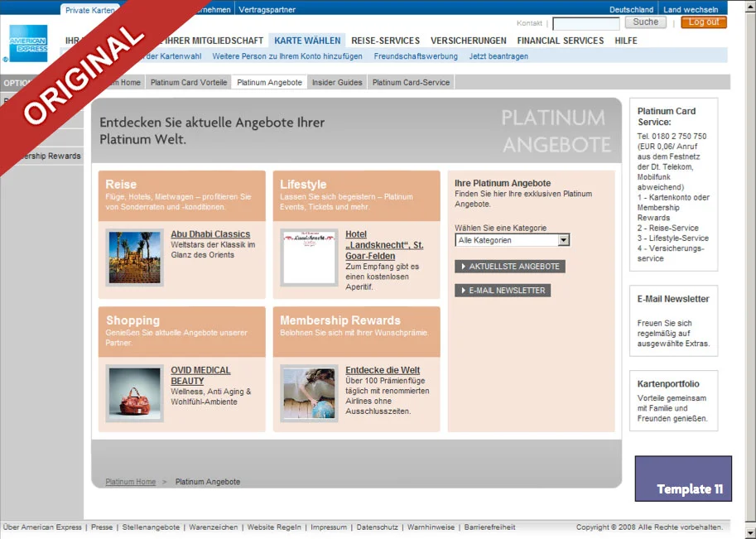Click the Suche button
This screenshot has width=756, height=539.
646,22
